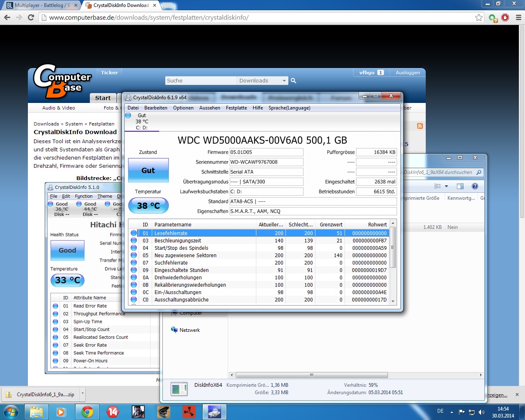Click Firmware value field 05.01D05
Image resolution: width=525 pixels, height=420 pixels.
tap(266, 152)
